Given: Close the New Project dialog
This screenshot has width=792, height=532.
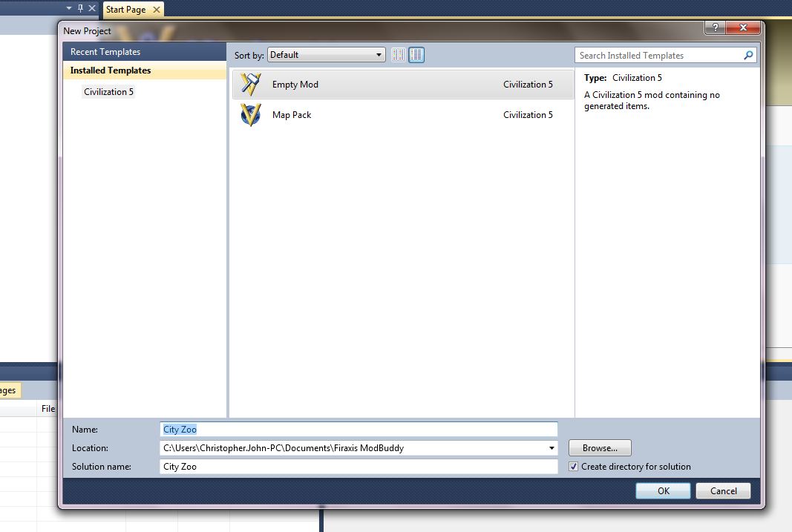Looking at the screenshot, I should (x=743, y=27).
